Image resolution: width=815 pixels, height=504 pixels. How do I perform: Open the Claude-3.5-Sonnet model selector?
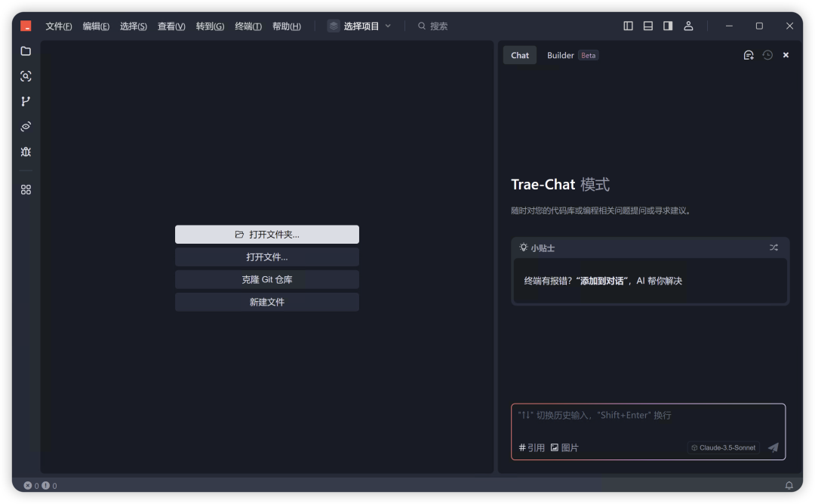point(724,447)
